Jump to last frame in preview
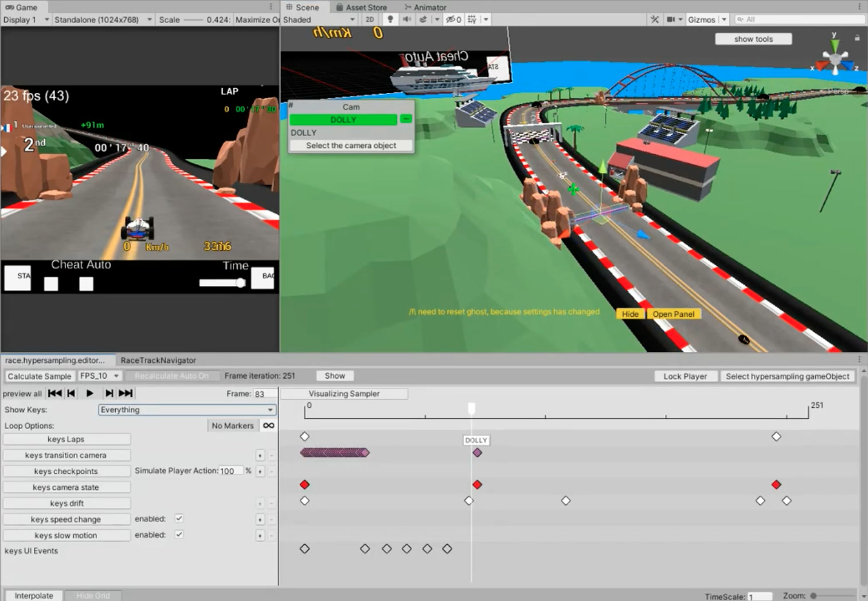 [x=126, y=393]
